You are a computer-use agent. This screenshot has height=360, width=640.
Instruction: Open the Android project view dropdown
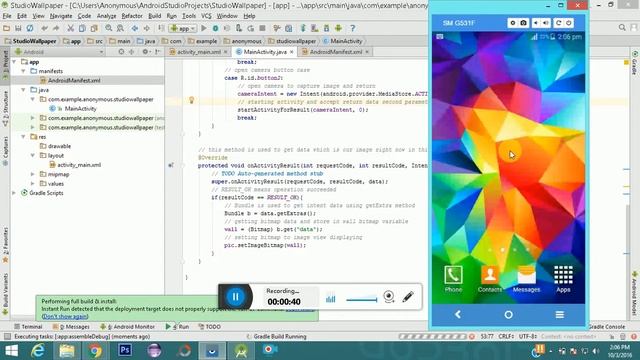click(60, 52)
